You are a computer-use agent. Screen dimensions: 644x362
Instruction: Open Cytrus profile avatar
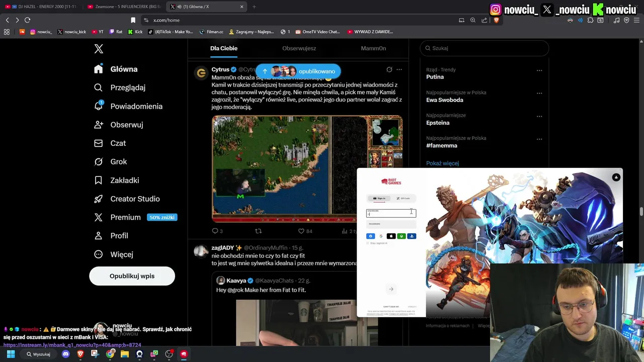click(x=201, y=73)
